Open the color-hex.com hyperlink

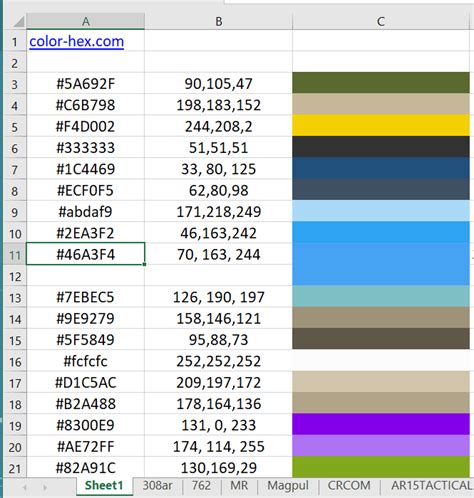(76, 42)
